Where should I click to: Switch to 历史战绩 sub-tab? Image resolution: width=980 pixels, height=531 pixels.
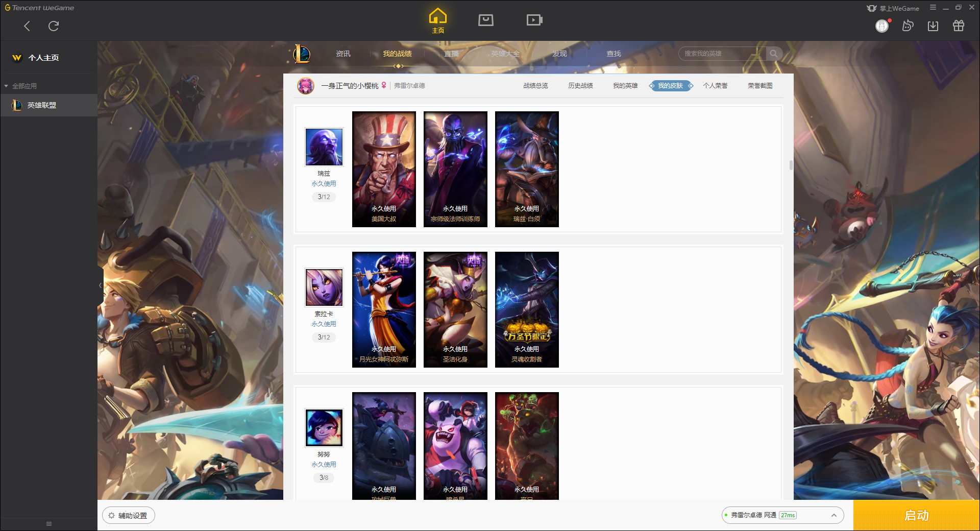click(x=580, y=86)
